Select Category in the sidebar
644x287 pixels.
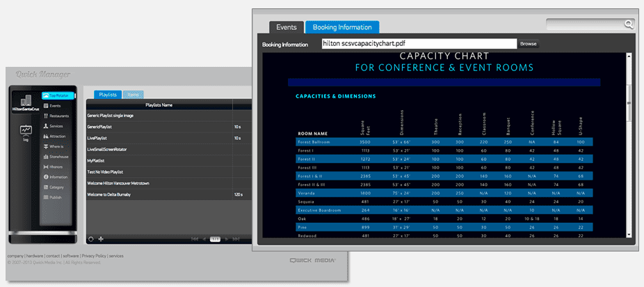[x=54, y=187]
